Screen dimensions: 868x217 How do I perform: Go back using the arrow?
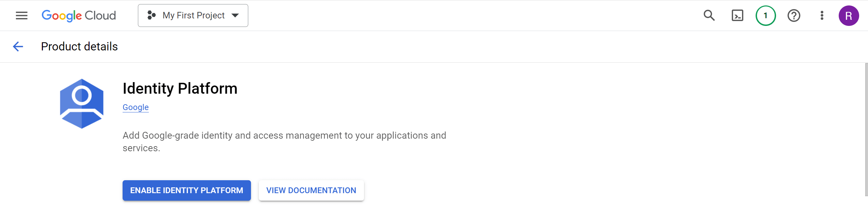click(x=18, y=46)
